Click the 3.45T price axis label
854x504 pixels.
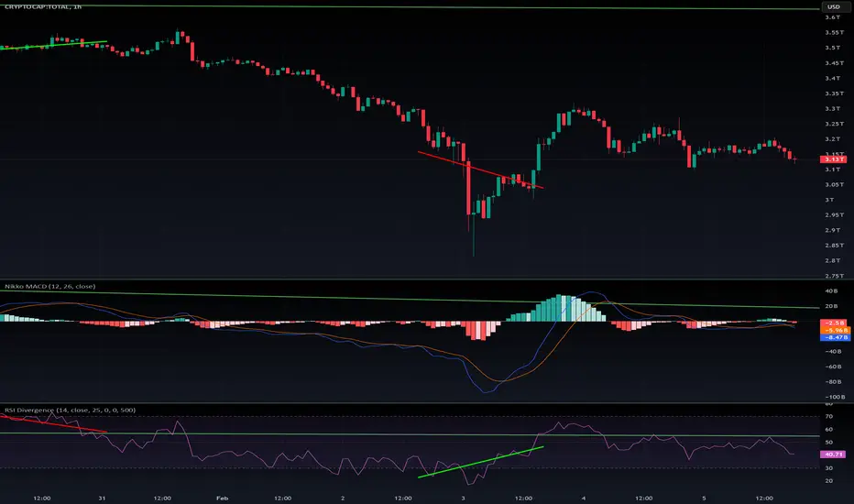834,63
